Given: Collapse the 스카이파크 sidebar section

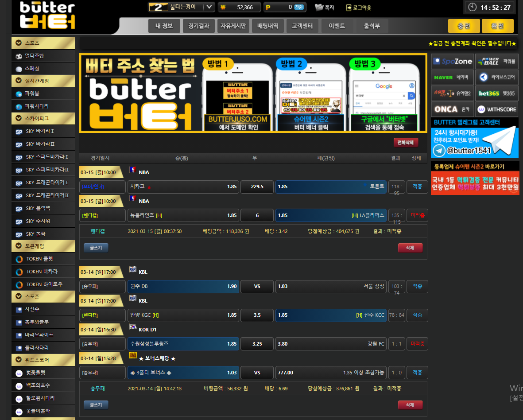Looking at the screenshot, I should coord(19,118).
